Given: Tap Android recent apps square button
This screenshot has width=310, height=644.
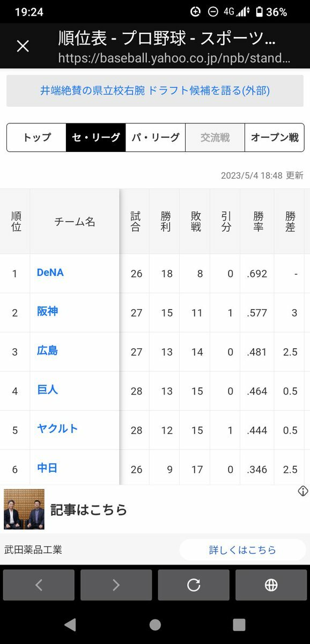Looking at the screenshot, I should coord(239,625).
